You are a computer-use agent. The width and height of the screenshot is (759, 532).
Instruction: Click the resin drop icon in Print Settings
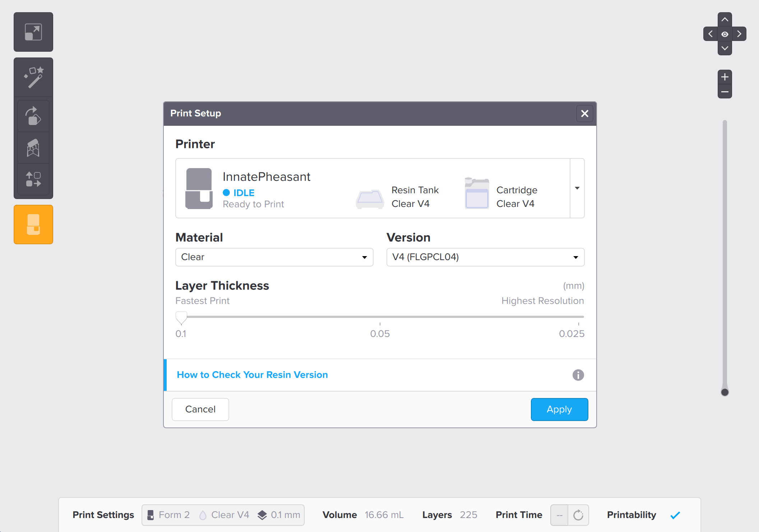(x=203, y=515)
